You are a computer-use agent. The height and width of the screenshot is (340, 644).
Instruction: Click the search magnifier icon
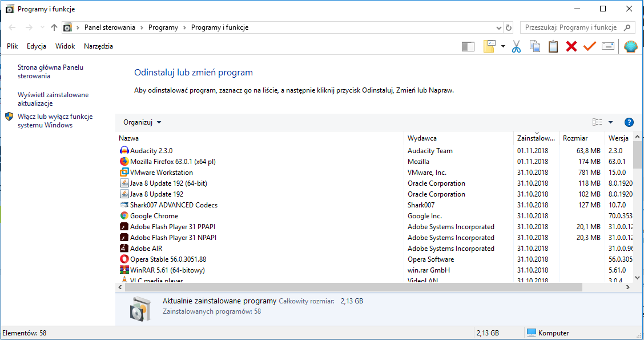pyautogui.click(x=627, y=27)
